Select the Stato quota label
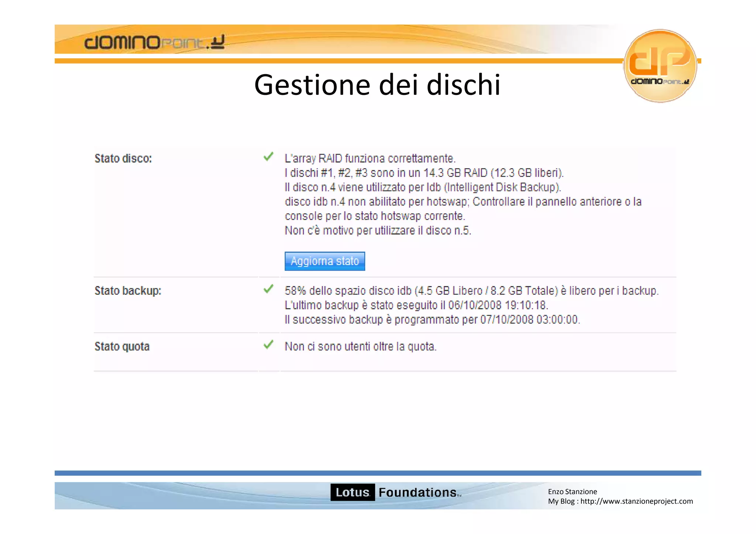Viewport: 756px width, 534px height. tap(122, 347)
